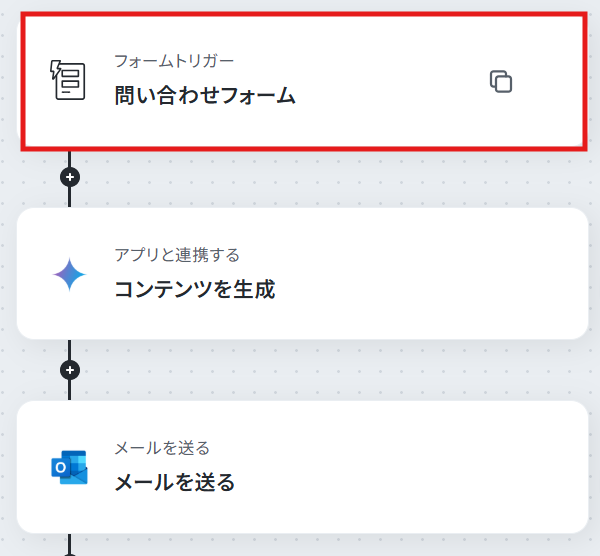Open the コンテンツを生成 step card
Screen dimensions: 600x556
point(302,274)
